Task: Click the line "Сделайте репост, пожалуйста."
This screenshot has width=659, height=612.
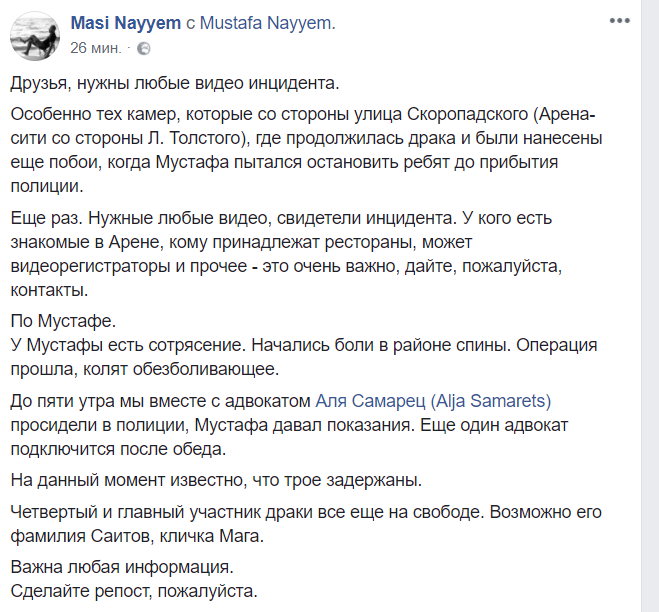Action: (x=135, y=590)
